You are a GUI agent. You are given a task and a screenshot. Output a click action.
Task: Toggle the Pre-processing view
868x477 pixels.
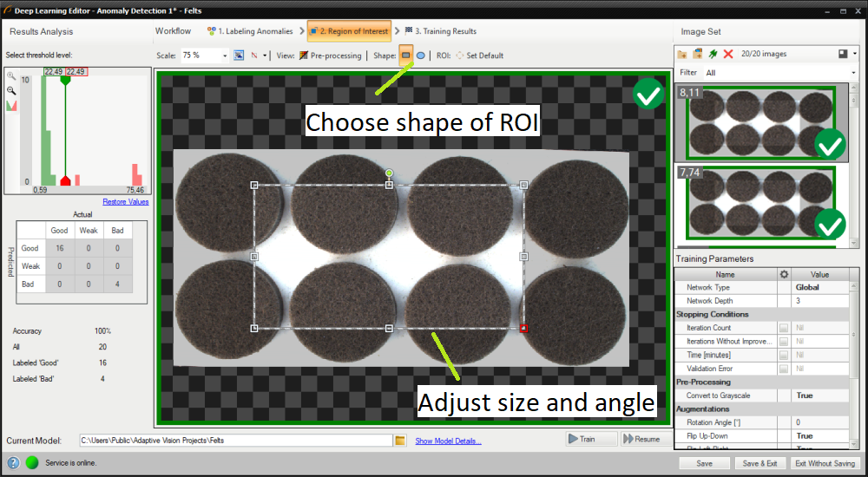pyautogui.click(x=330, y=56)
